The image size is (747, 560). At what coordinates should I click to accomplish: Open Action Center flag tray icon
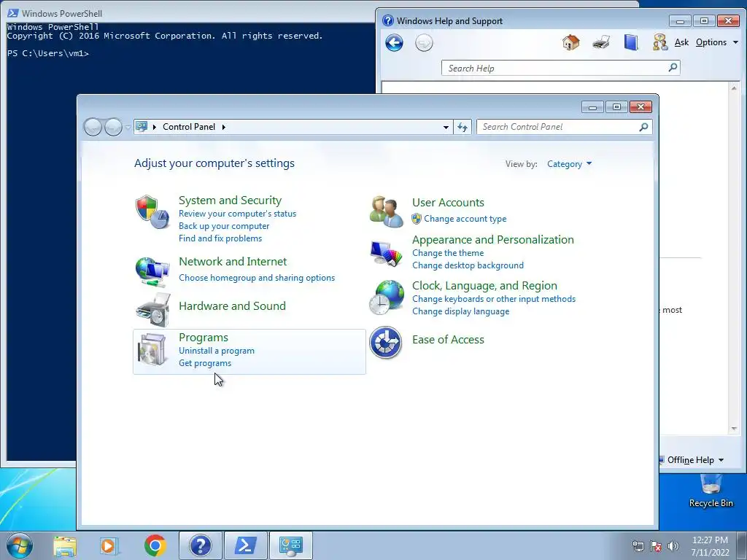click(656, 546)
